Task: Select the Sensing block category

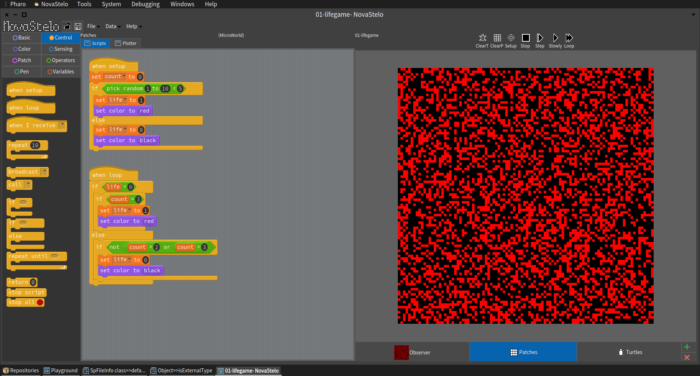Action: pyautogui.click(x=61, y=49)
